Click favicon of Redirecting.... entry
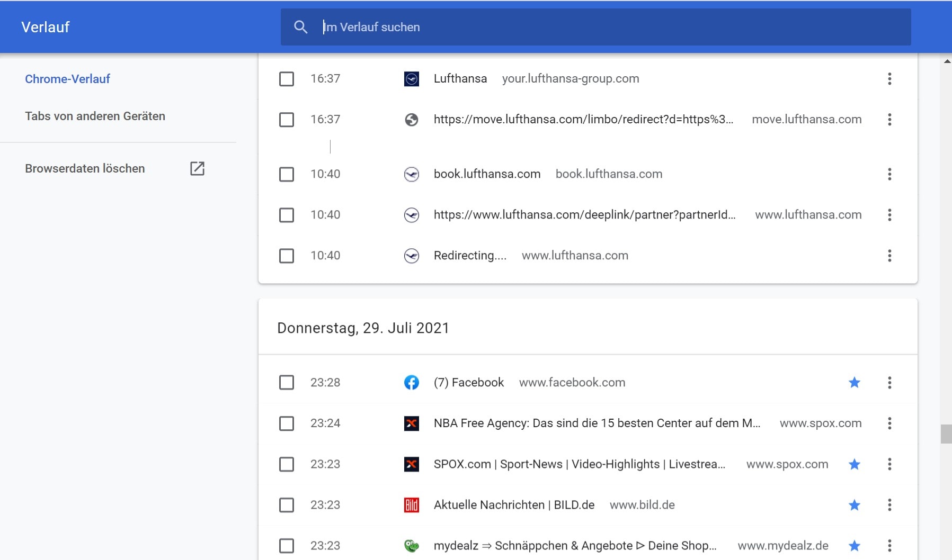952x560 pixels. pos(412,256)
